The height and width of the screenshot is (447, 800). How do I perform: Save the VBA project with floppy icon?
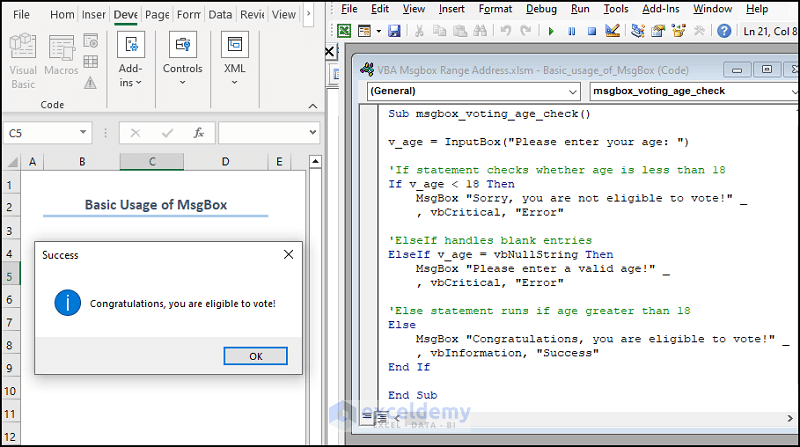[x=394, y=31]
